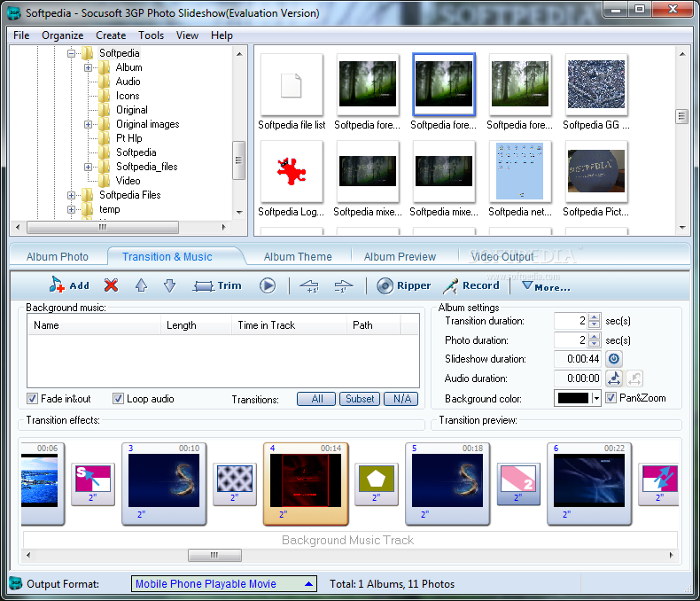The height and width of the screenshot is (601, 700).
Task: Expand the Original images folder
Action: click(x=88, y=125)
